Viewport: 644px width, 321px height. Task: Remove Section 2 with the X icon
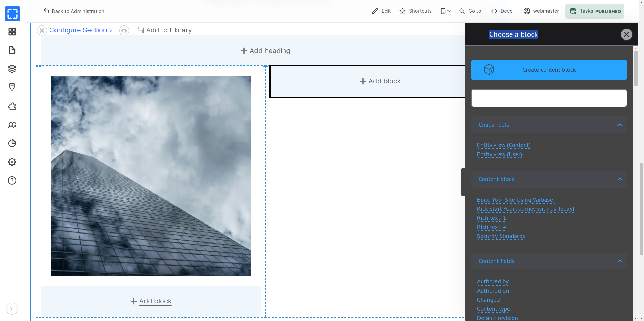42,30
